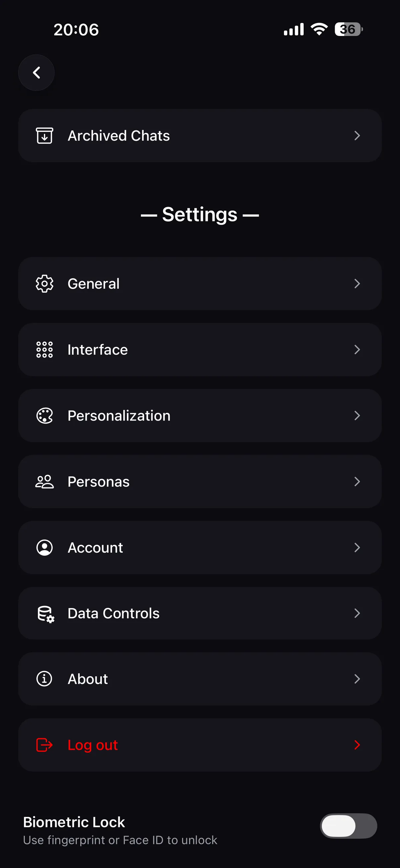Open the Interface settings item

[x=200, y=349]
